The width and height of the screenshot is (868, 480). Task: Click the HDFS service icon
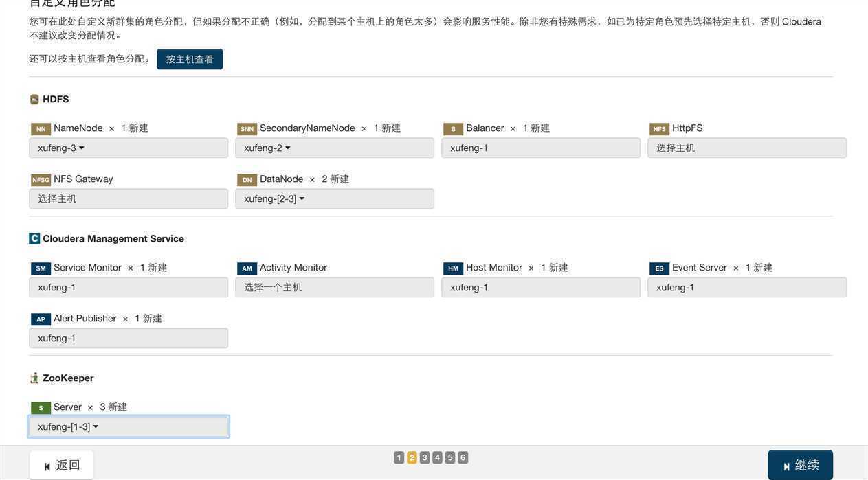(x=34, y=100)
